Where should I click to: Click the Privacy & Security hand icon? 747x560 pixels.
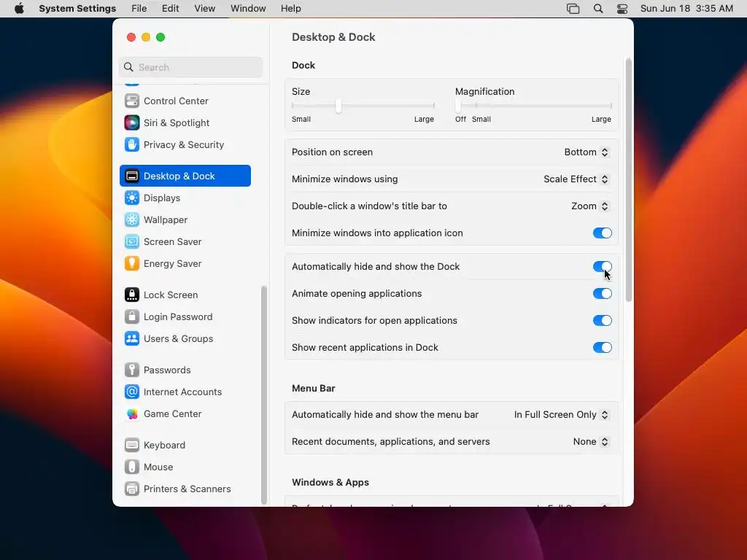[x=132, y=145]
